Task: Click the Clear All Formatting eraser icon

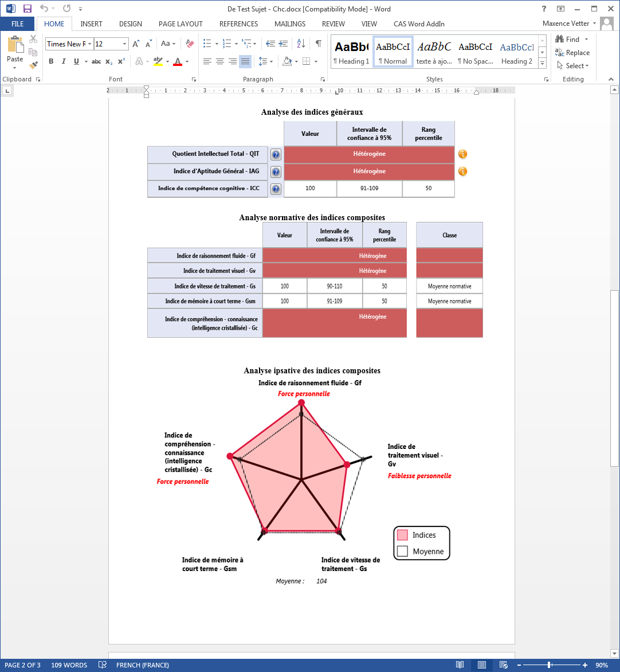Action: [x=191, y=44]
